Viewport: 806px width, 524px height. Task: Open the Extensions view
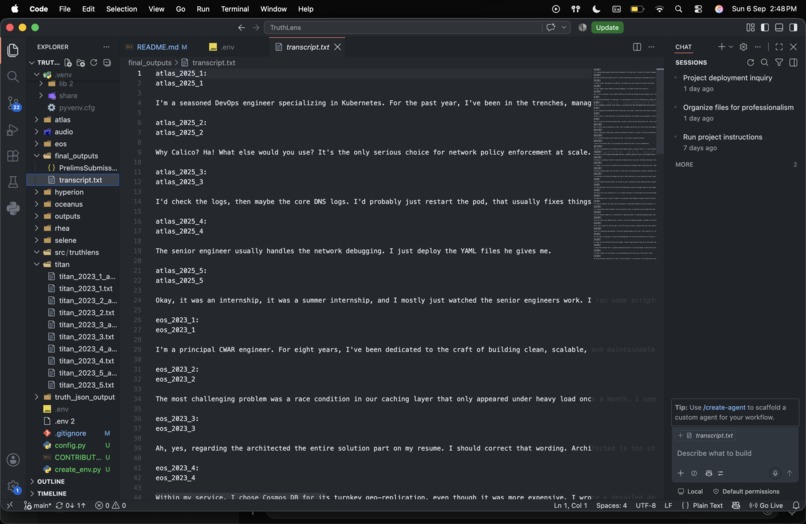coord(13,156)
